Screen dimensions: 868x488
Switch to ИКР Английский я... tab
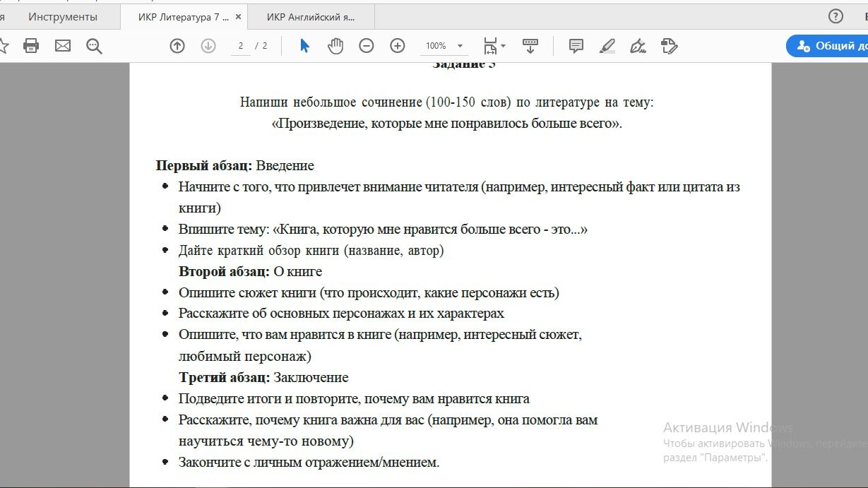(x=311, y=17)
